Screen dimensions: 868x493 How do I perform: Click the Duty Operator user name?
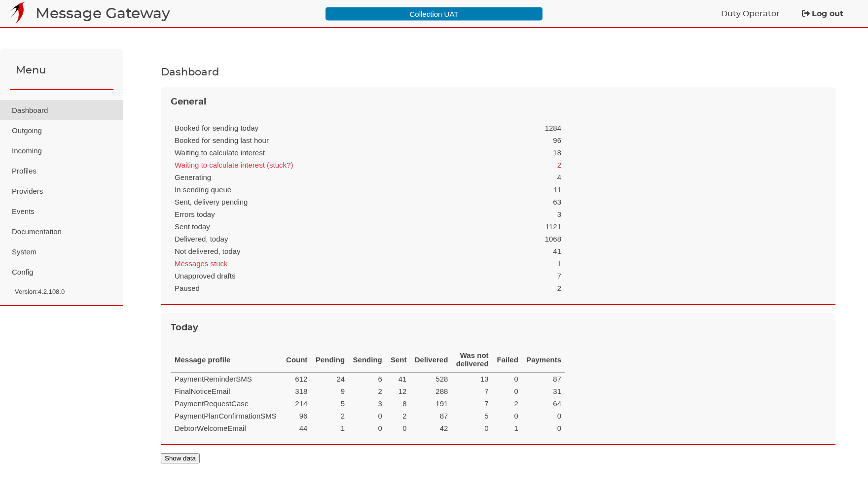(x=750, y=14)
